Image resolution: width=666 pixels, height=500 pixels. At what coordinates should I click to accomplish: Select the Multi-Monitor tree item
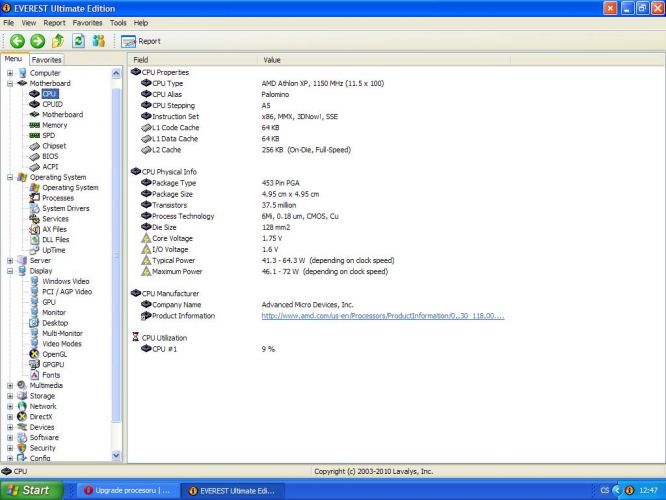[62, 333]
